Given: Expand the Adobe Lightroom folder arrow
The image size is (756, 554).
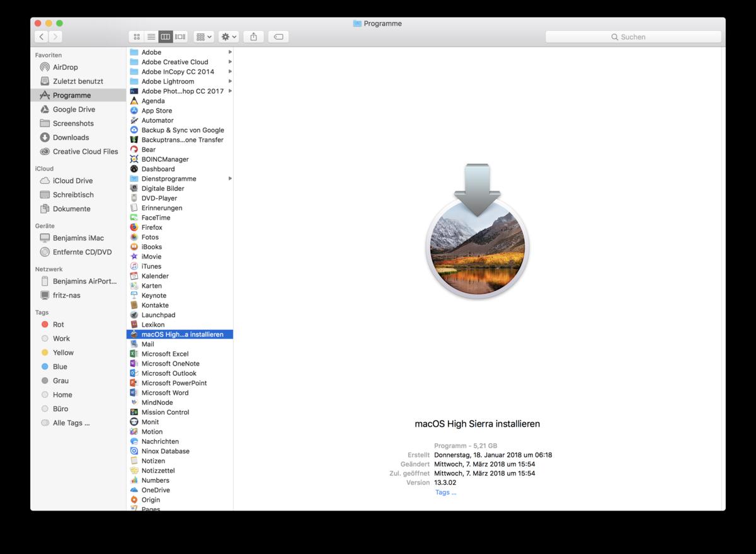Looking at the screenshot, I should 230,81.
